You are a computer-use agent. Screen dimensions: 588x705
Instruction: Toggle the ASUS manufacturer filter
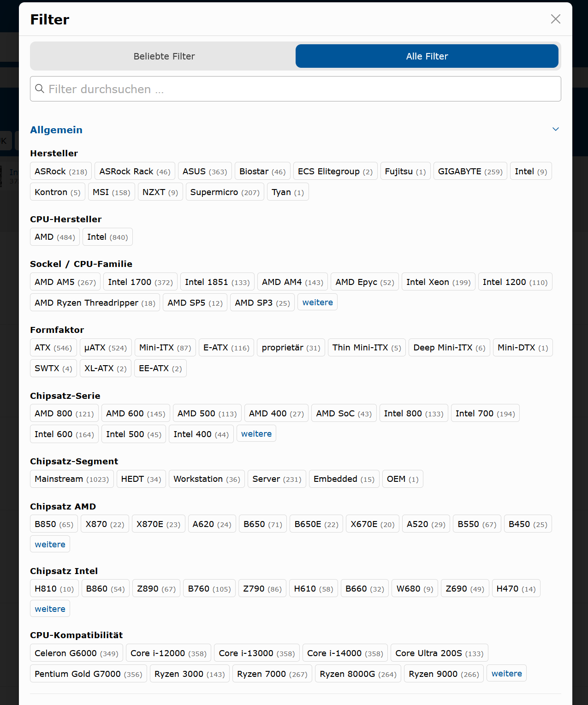205,171
